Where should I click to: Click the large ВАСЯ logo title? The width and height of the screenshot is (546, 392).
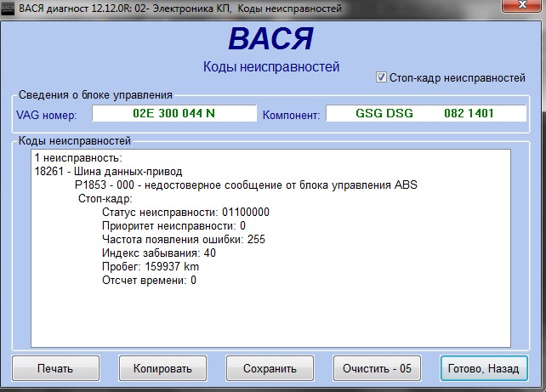coord(271,38)
